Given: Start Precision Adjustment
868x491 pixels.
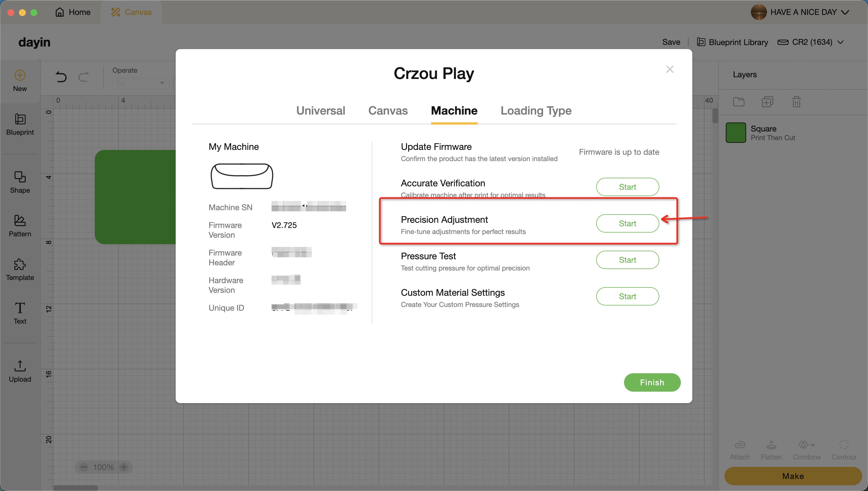Looking at the screenshot, I should (627, 223).
